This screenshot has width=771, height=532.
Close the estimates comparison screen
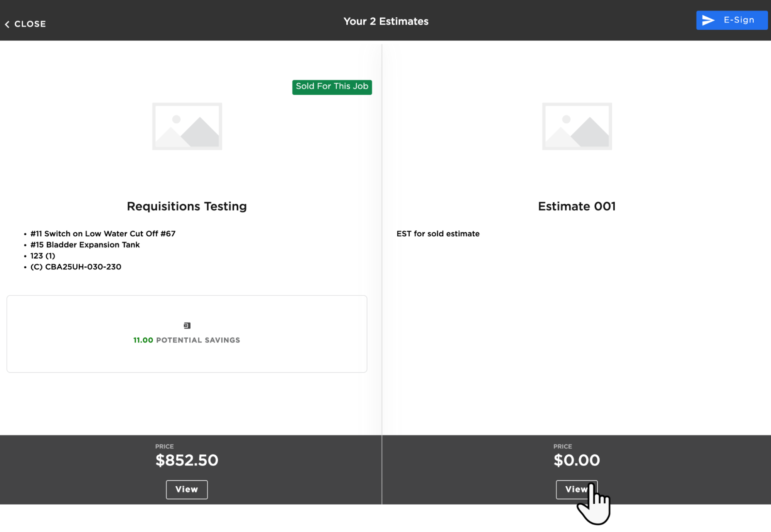(26, 24)
